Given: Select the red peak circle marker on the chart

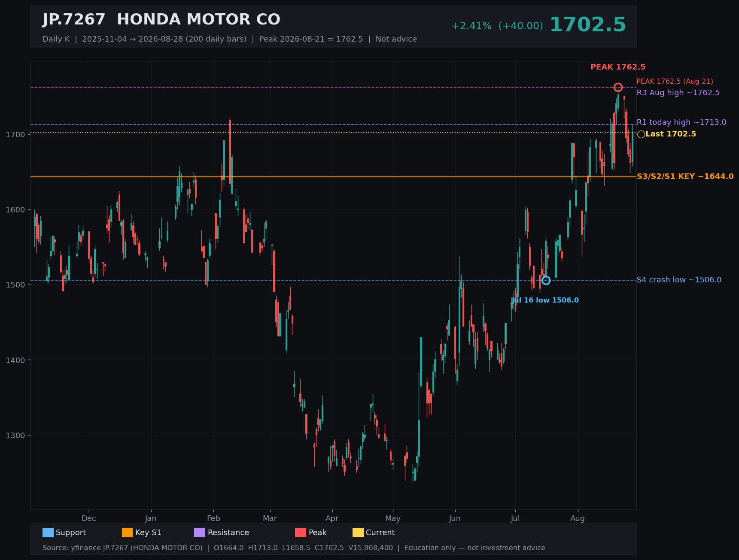Looking at the screenshot, I should [618, 88].
